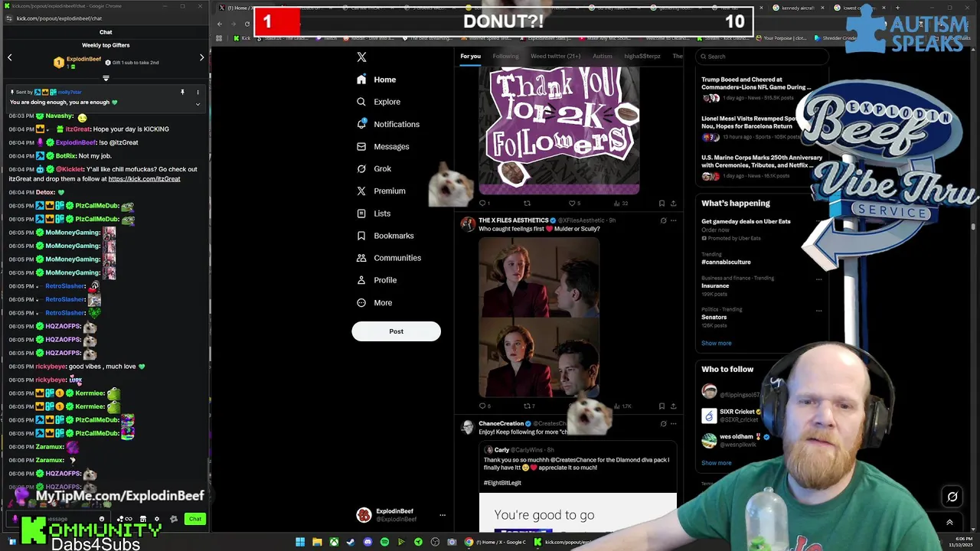Open options for Insurance trend
This screenshot has width=980, height=551.
coord(818,279)
